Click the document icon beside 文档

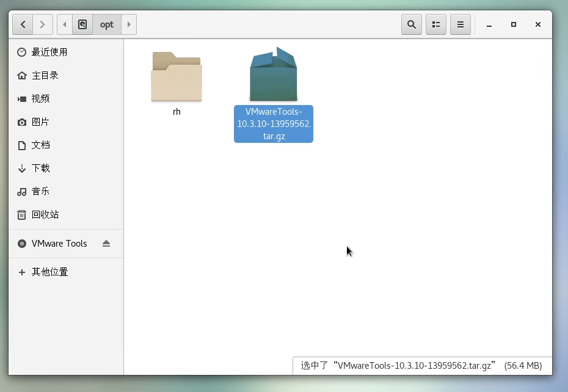pos(22,145)
